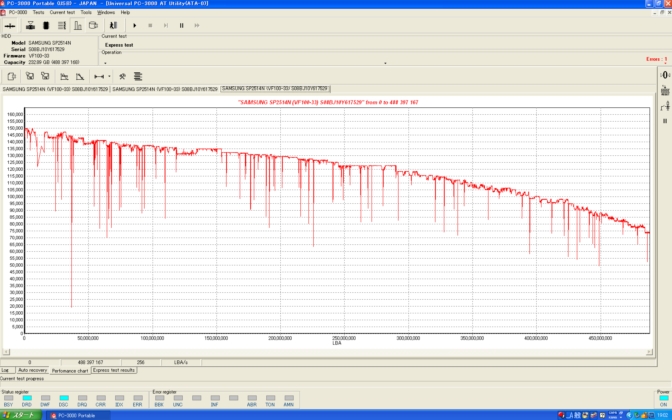The image size is (672, 420).
Task: Open the dropdown arrow beside the range icon
Action: pyautogui.click(x=109, y=76)
